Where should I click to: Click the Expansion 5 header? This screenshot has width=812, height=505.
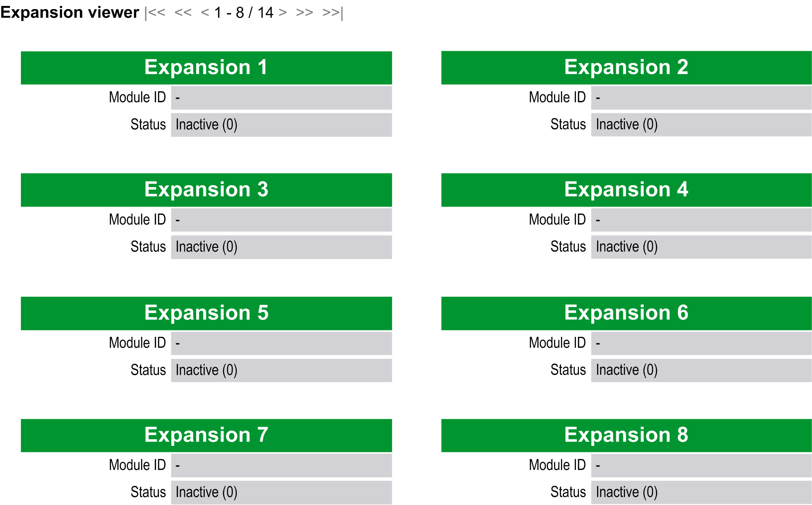pos(206,313)
